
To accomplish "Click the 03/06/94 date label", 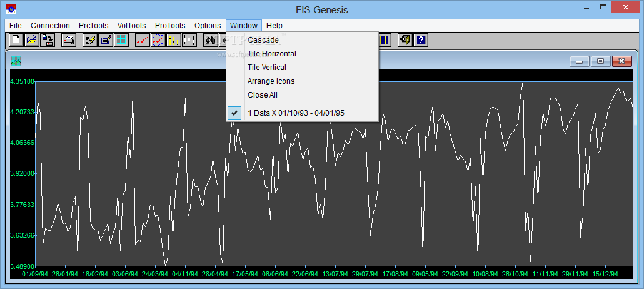I will [x=125, y=274].
